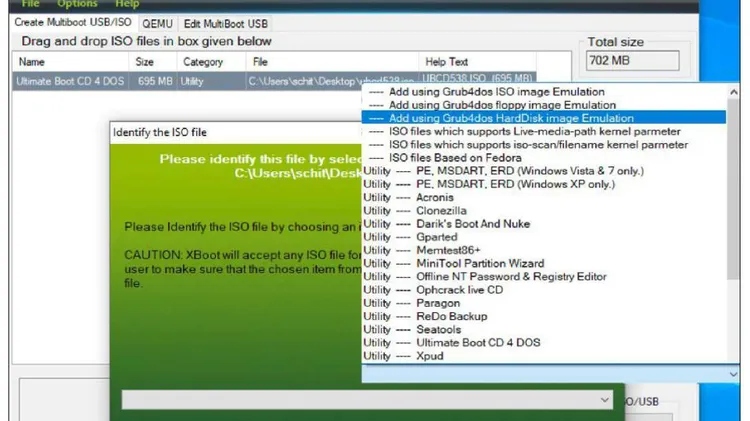Pick PE, MSDART, ERD (Windows XP only.)

pyautogui.click(x=543, y=184)
